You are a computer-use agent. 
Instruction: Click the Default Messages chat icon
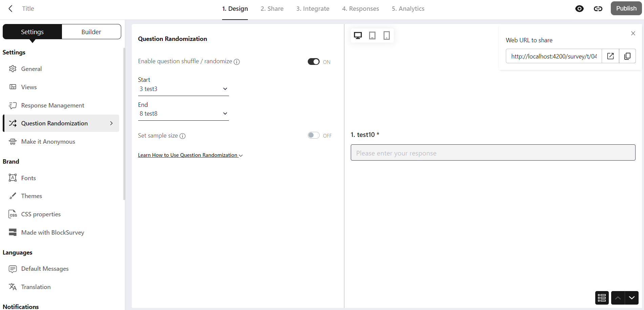click(13, 269)
